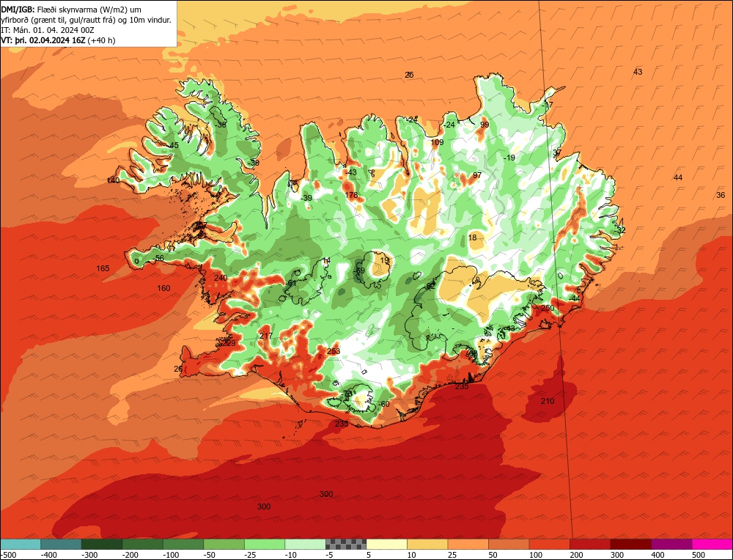This screenshot has width=733, height=560.
Task: Click the flux value -19 in the northeast
Action: [x=509, y=158]
